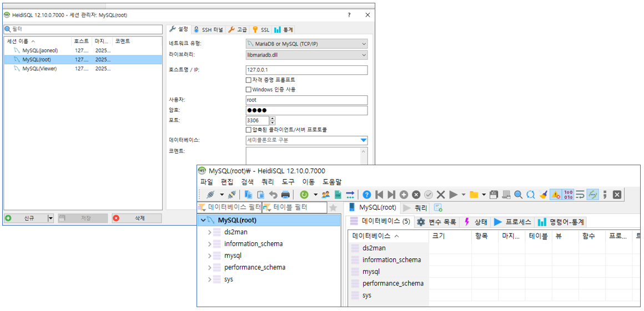Click the session 필터 search field
This screenshot has width=644, height=311.
(x=83, y=29)
